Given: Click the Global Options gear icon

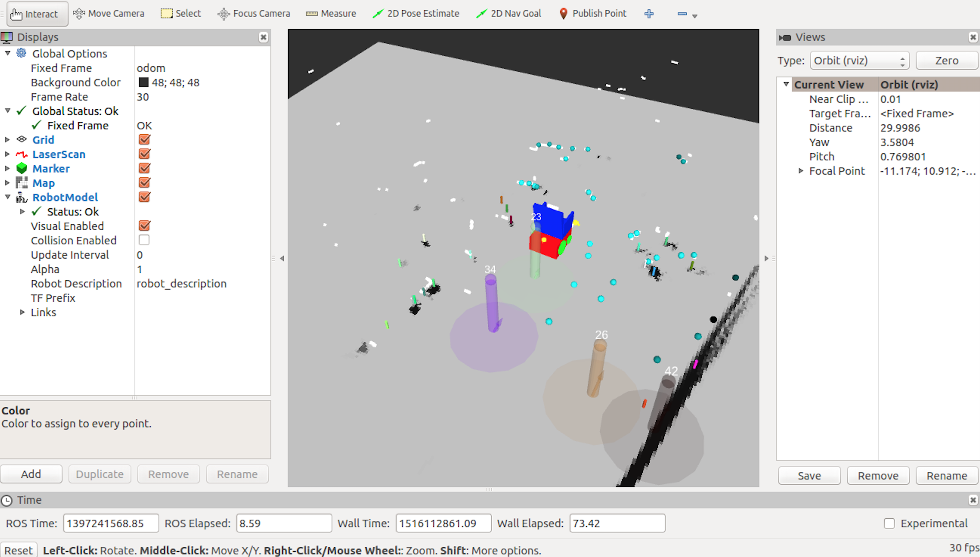Looking at the screenshot, I should (x=21, y=53).
